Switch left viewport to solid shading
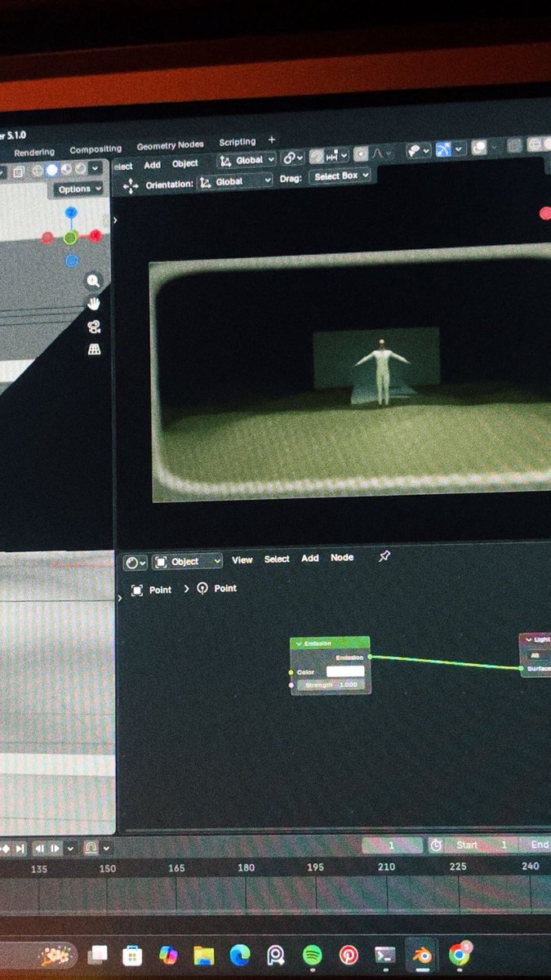 tap(52, 170)
